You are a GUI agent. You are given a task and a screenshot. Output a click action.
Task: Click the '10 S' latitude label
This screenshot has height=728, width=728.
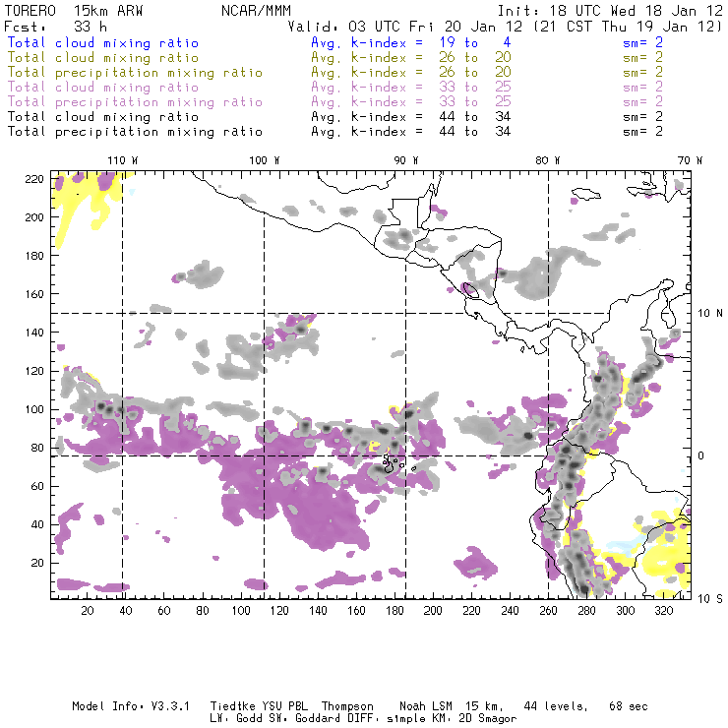pyautogui.click(x=710, y=599)
